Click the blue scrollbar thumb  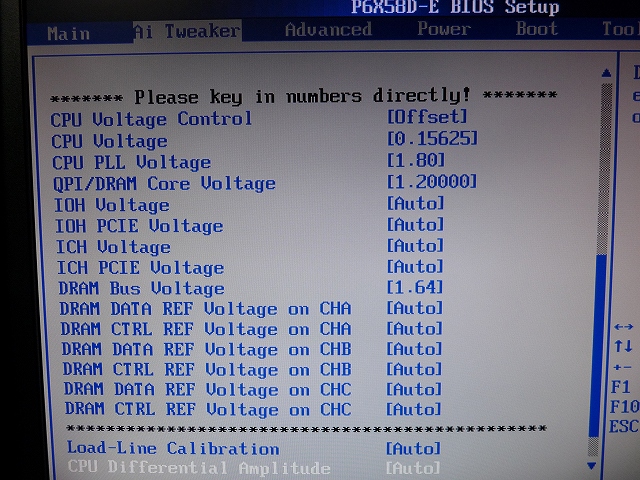pos(597,347)
